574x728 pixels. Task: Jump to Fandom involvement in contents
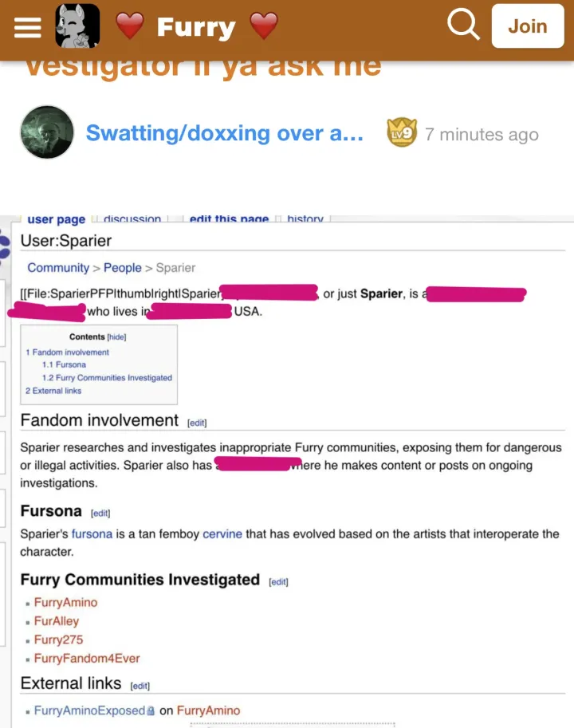pos(70,352)
